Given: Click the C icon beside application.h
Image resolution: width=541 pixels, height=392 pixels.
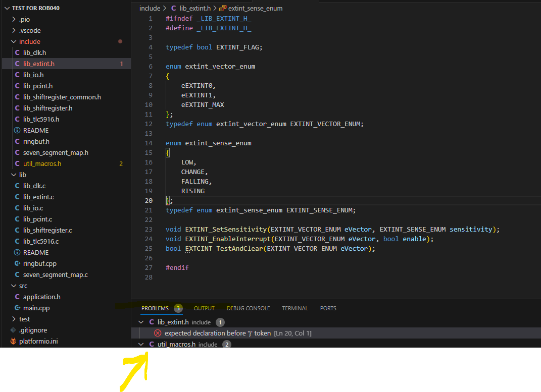Looking at the screenshot, I should coord(17,297).
